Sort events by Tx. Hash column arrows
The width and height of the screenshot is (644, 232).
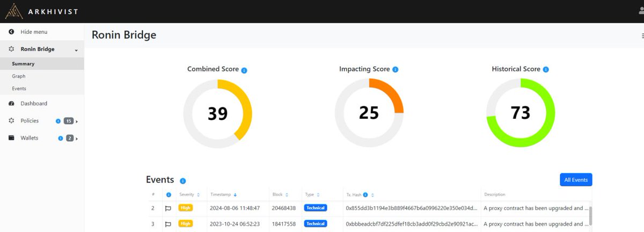[372, 194]
